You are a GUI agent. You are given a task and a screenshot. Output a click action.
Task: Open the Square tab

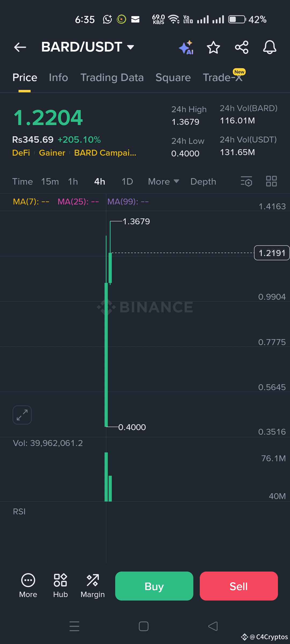point(173,78)
